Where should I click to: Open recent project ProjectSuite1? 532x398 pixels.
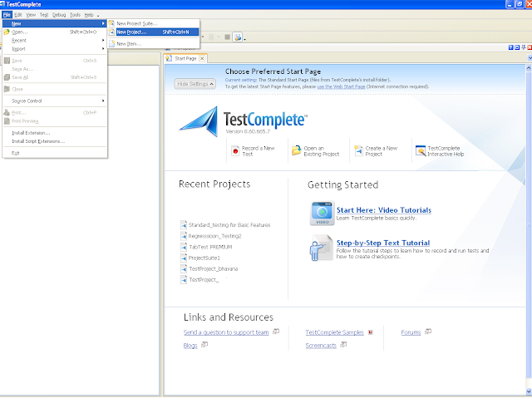point(204,258)
